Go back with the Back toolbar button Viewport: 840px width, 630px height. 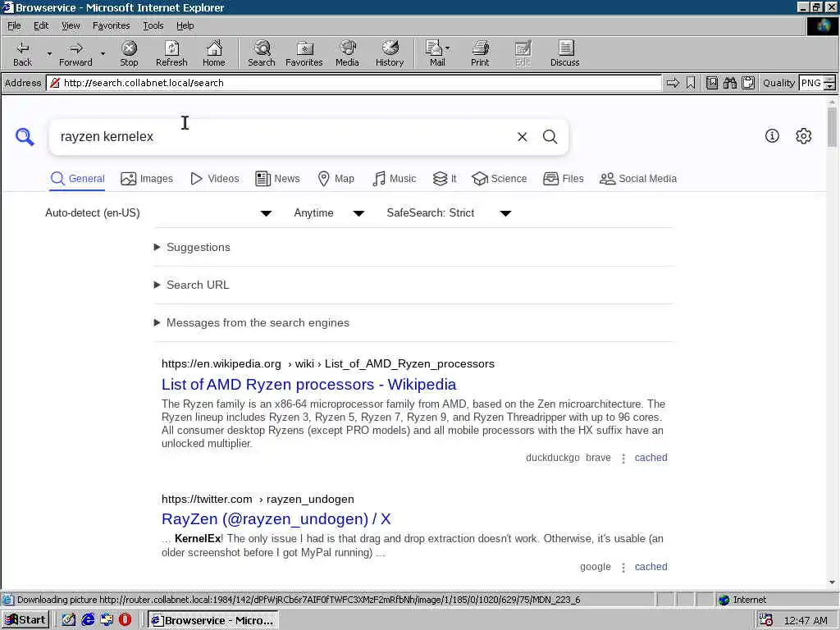(22, 53)
